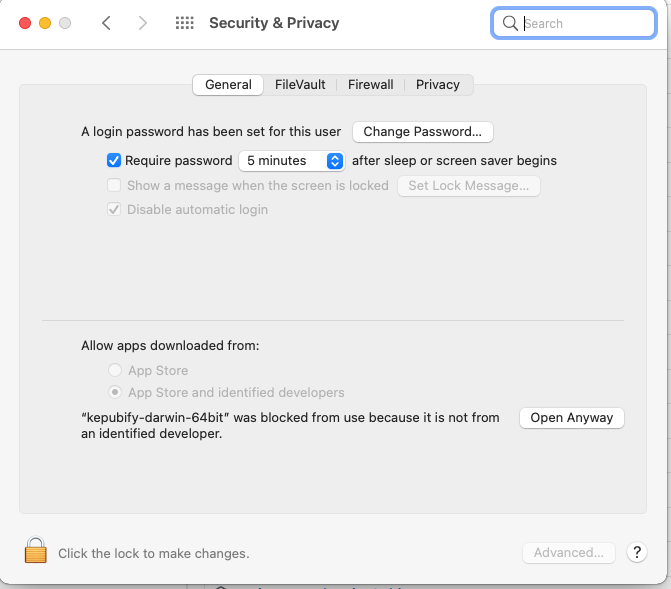Viewport: 671px width, 589px height.
Task: Select the General tab
Action: (228, 85)
